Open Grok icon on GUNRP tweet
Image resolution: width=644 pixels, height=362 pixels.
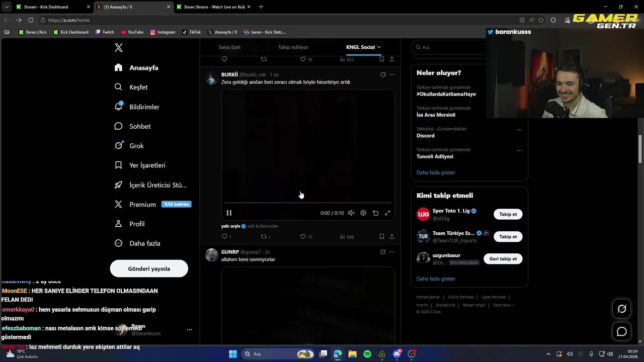[383, 252]
